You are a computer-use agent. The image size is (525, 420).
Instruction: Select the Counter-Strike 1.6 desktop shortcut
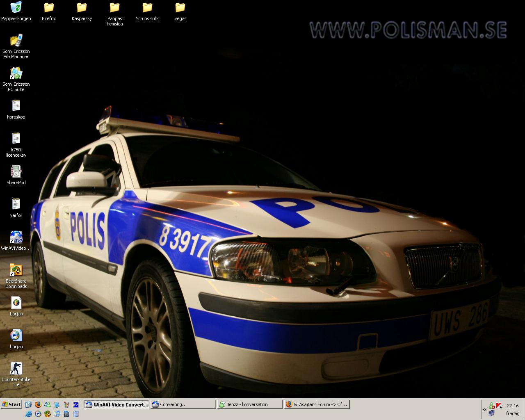coord(16,374)
